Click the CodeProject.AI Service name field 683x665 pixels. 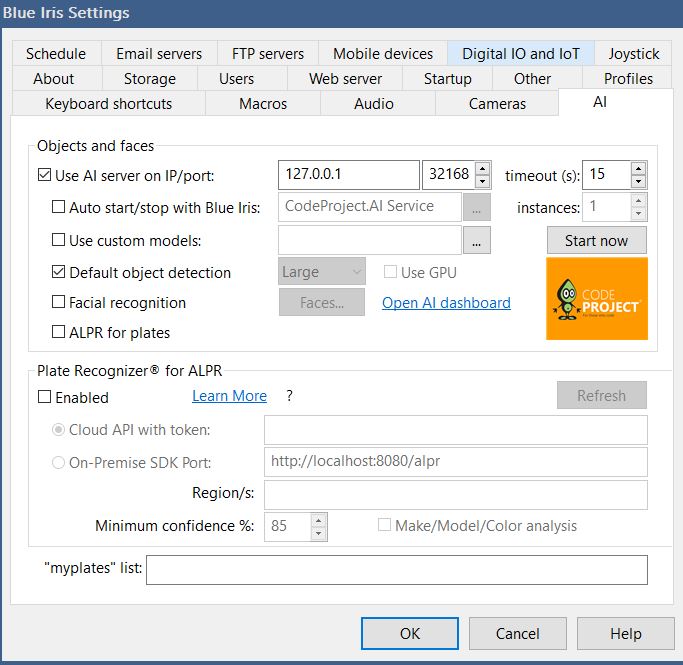coord(370,207)
